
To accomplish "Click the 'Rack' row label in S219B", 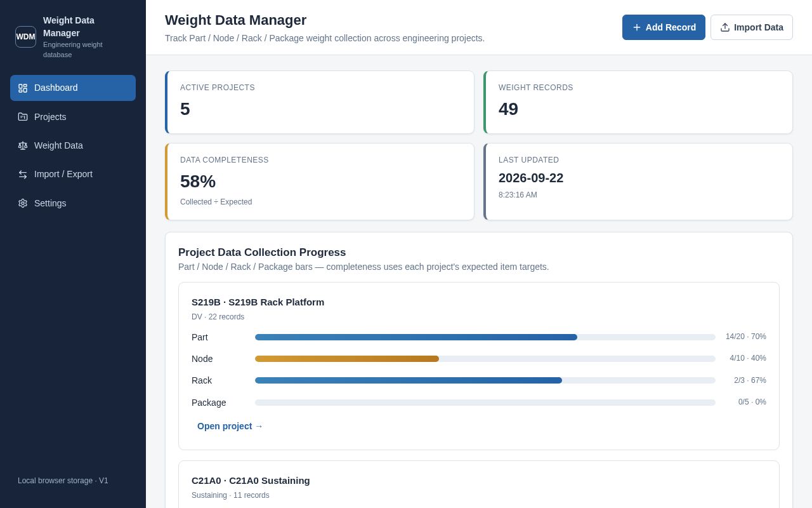I will tap(202, 380).
